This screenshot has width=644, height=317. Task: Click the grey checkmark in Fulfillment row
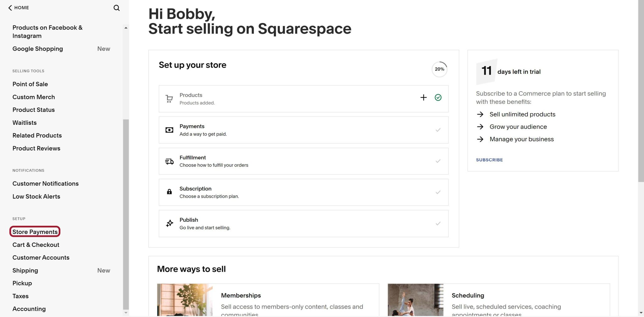438,161
